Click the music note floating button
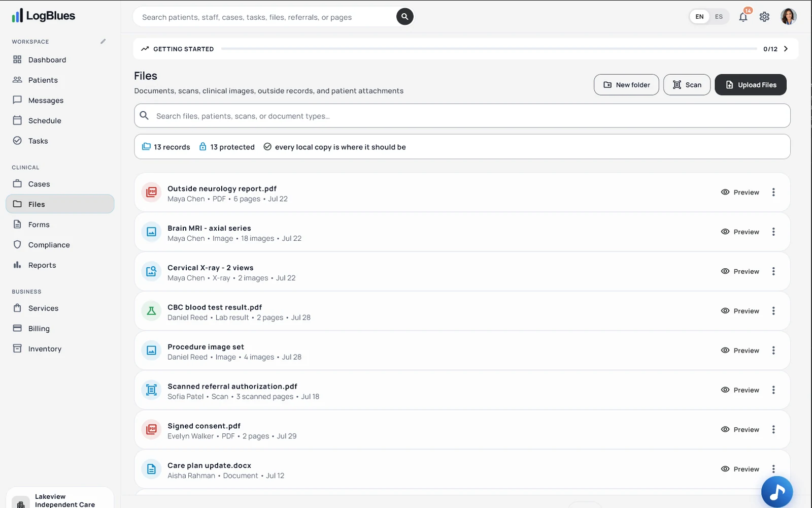 tap(776, 492)
